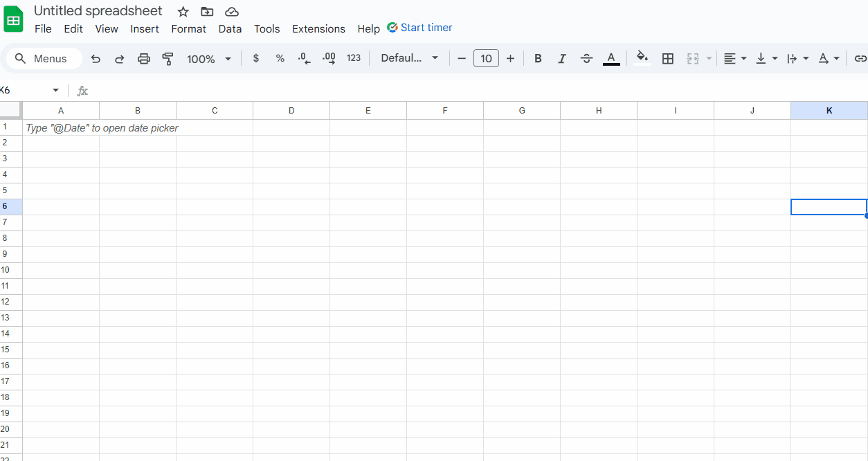Click the Print icon

click(x=143, y=59)
